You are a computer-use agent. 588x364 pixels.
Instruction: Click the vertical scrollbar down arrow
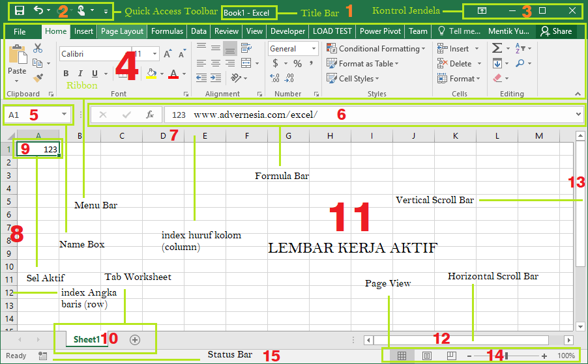[580, 326]
